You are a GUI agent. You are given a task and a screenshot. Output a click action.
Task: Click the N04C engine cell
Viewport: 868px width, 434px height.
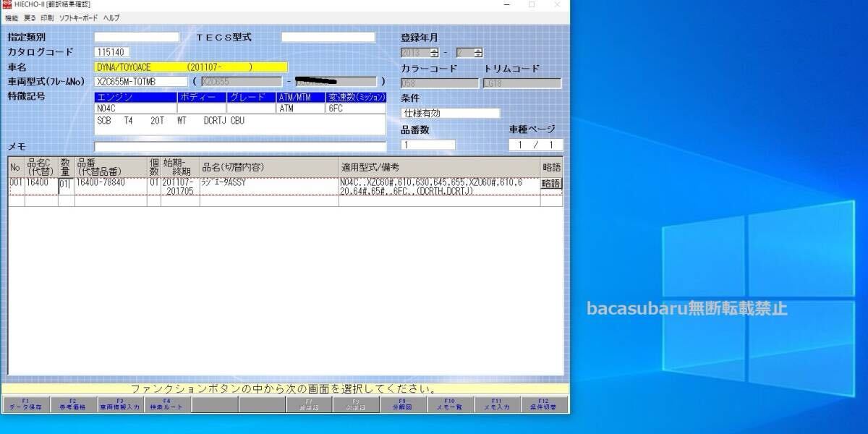coord(135,108)
